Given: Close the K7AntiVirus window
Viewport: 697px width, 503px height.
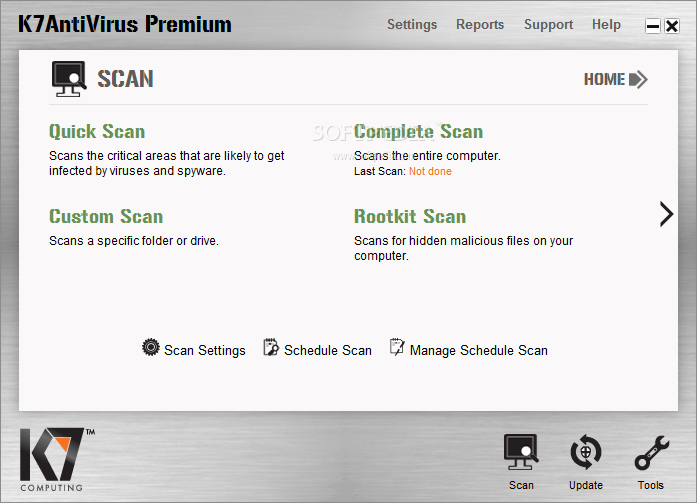Looking at the screenshot, I should pyautogui.click(x=672, y=26).
